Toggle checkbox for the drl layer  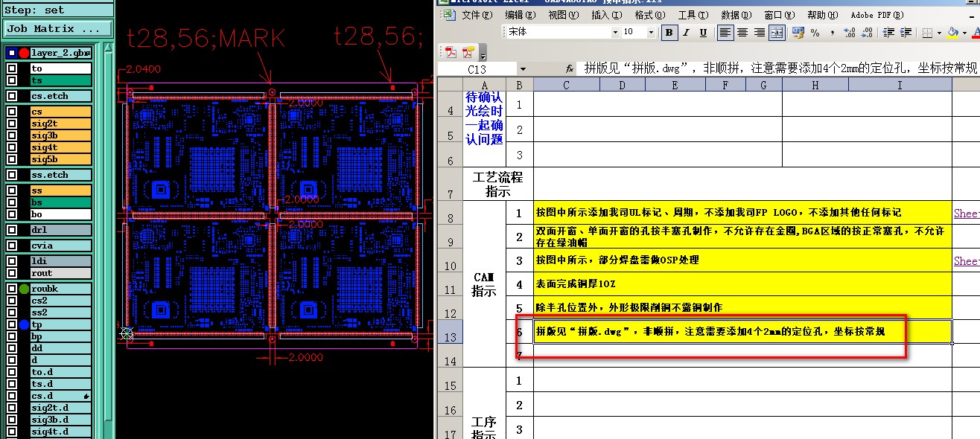point(12,230)
